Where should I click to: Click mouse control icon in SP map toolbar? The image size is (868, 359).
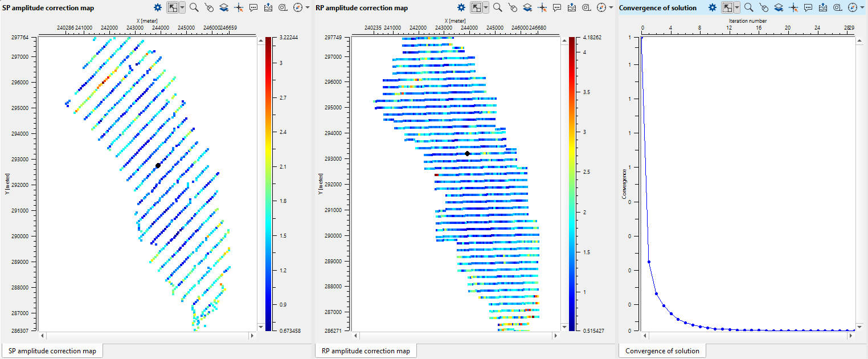click(x=209, y=7)
